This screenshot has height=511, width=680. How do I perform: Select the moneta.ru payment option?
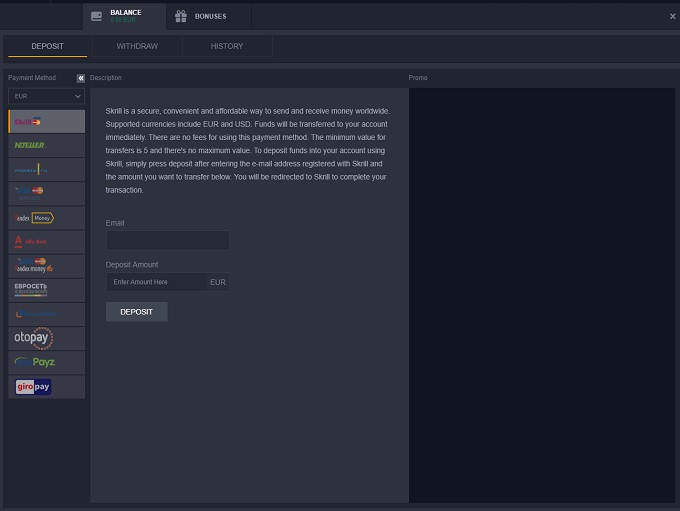[46, 170]
